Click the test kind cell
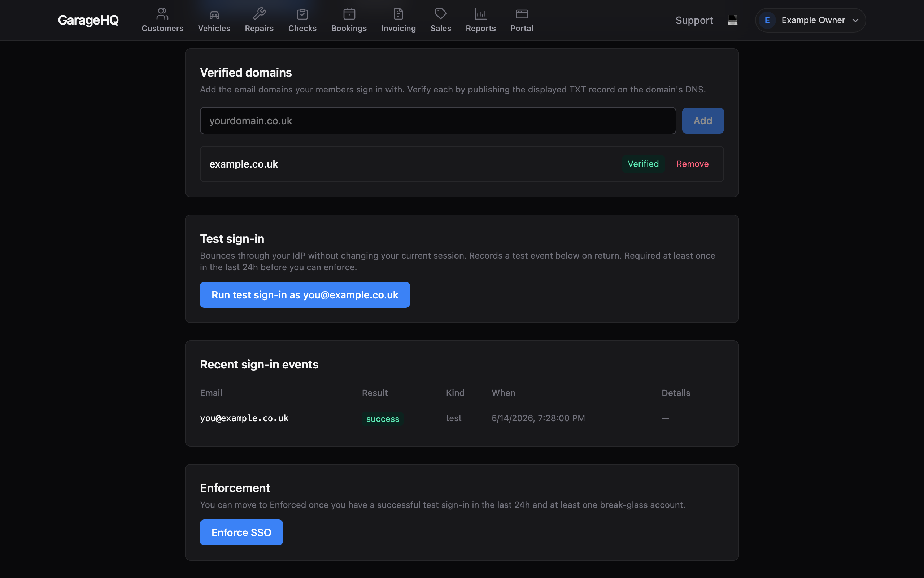Viewport: 924px width, 578px height. click(454, 418)
